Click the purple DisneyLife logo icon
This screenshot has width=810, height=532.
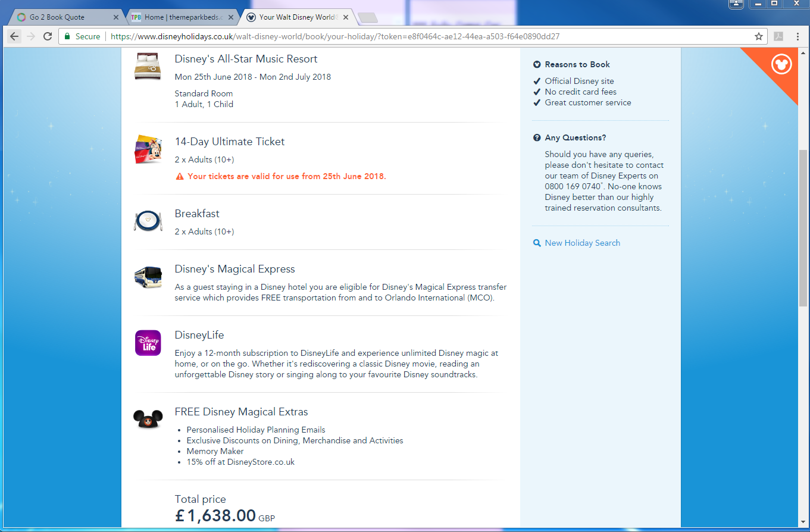(x=148, y=343)
